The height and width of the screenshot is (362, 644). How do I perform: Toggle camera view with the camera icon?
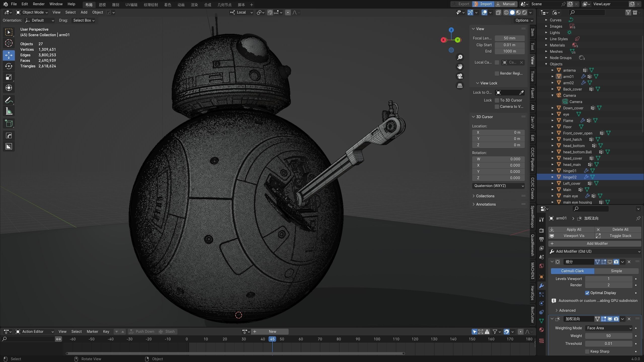[x=460, y=76]
